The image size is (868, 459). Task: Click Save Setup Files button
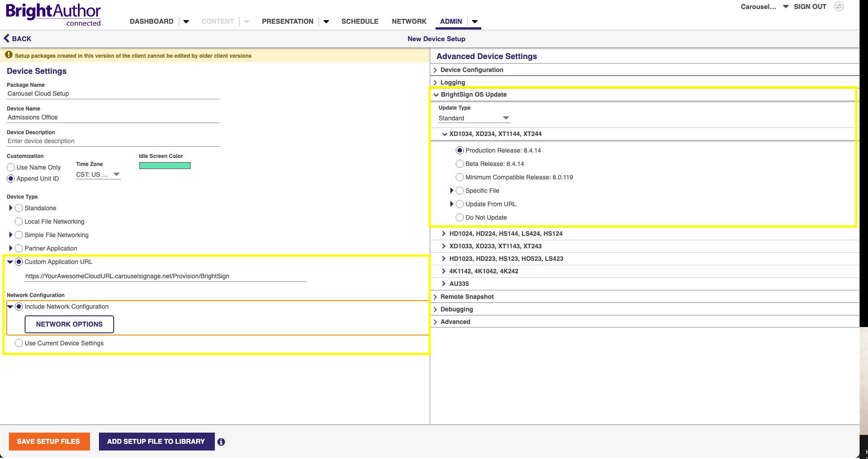click(x=49, y=442)
